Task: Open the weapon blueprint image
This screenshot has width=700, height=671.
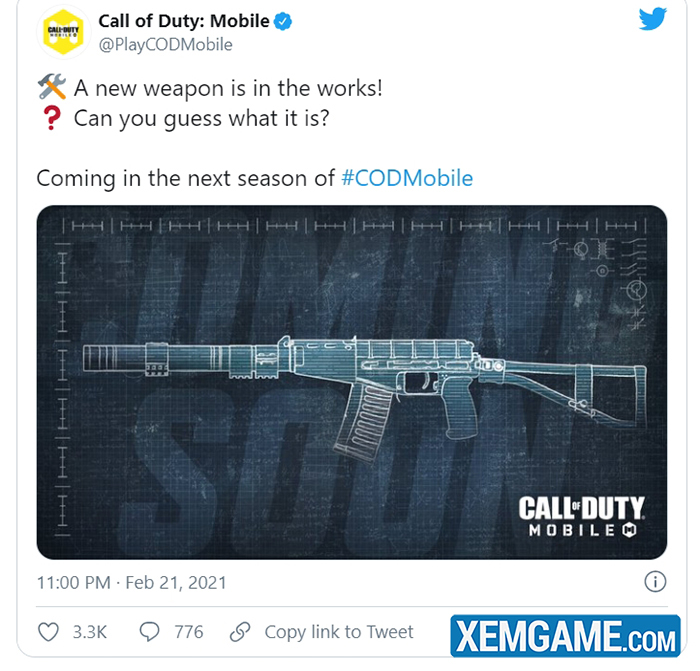Action: [x=352, y=382]
